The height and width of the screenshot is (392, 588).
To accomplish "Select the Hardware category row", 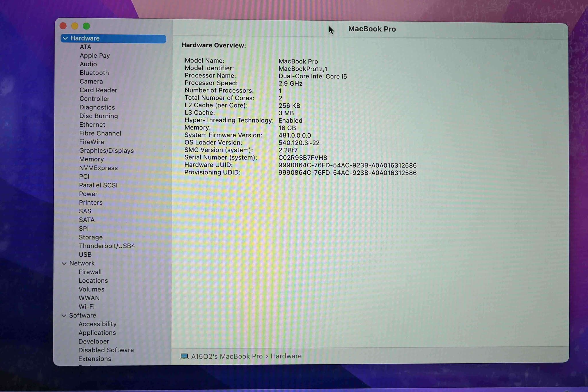I will pos(113,38).
